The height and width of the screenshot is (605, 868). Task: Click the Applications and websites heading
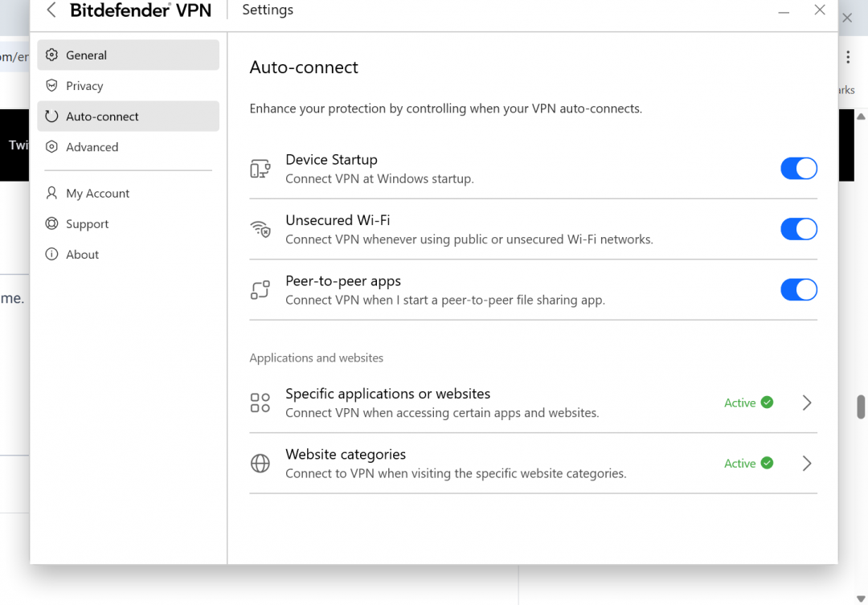[x=316, y=358]
